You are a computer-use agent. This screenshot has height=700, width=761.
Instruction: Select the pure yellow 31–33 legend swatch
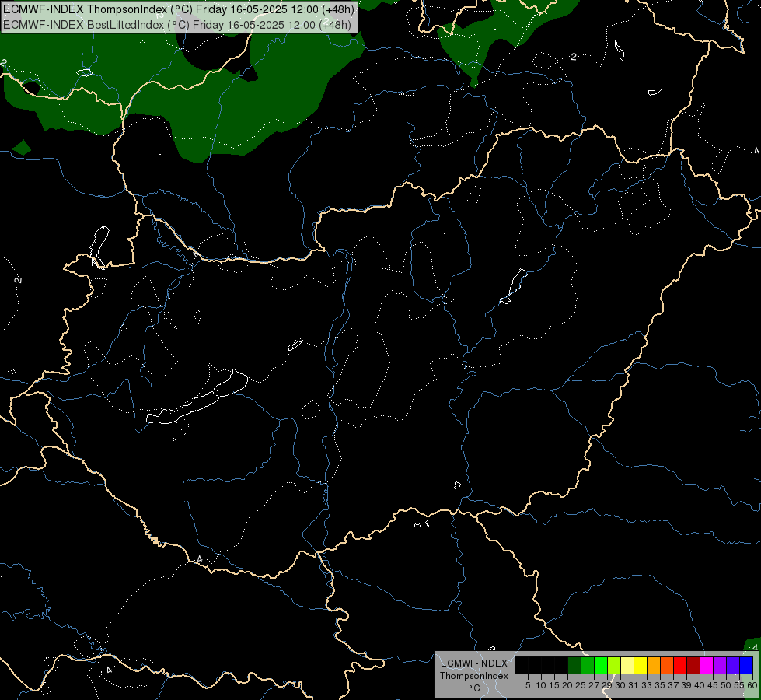click(x=641, y=666)
